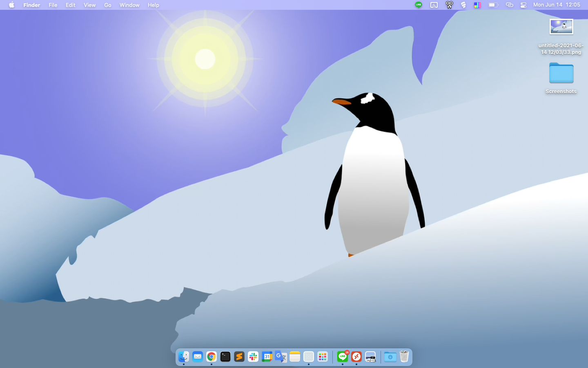Open Google Calendar dock icon
The height and width of the screenshot is (368, 588).
pyautogui.click(x=267, y=357)
